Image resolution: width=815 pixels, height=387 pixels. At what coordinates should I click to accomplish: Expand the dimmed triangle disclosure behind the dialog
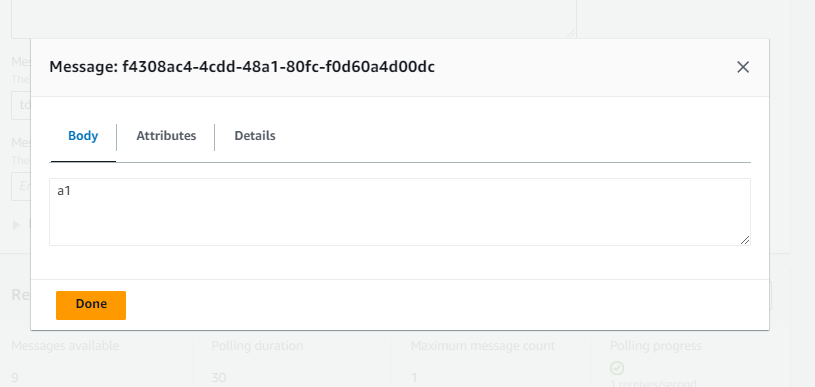(16, 225)
